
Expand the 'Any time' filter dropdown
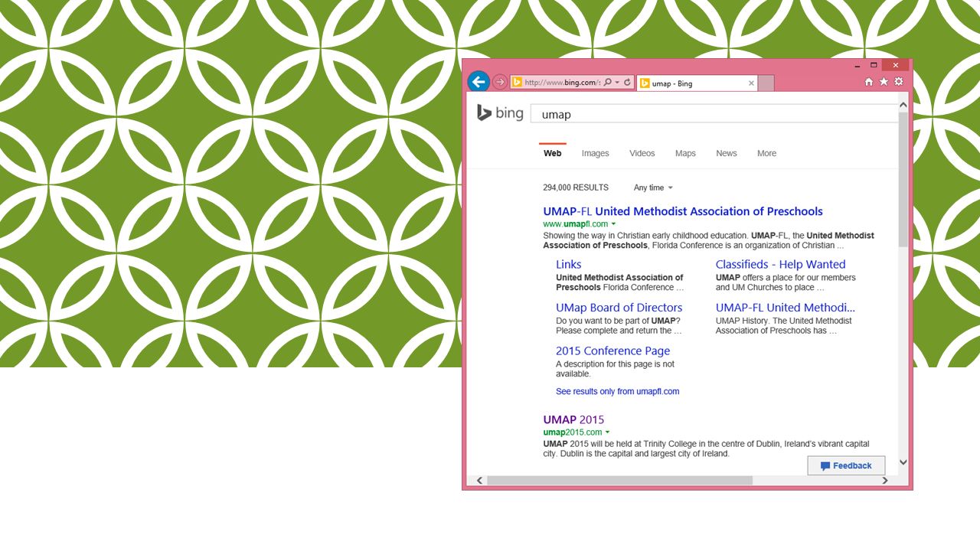(x=653, y=187)
